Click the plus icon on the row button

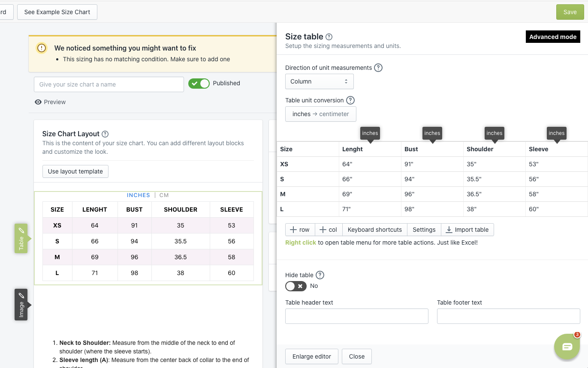(x=293, y=230)
